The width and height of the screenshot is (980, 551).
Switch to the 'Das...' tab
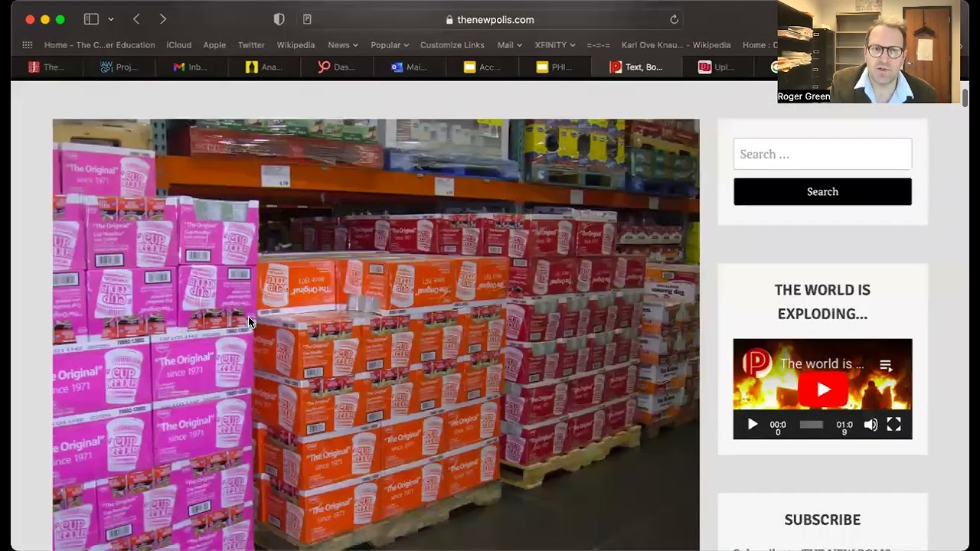click(x=337, y=67)
